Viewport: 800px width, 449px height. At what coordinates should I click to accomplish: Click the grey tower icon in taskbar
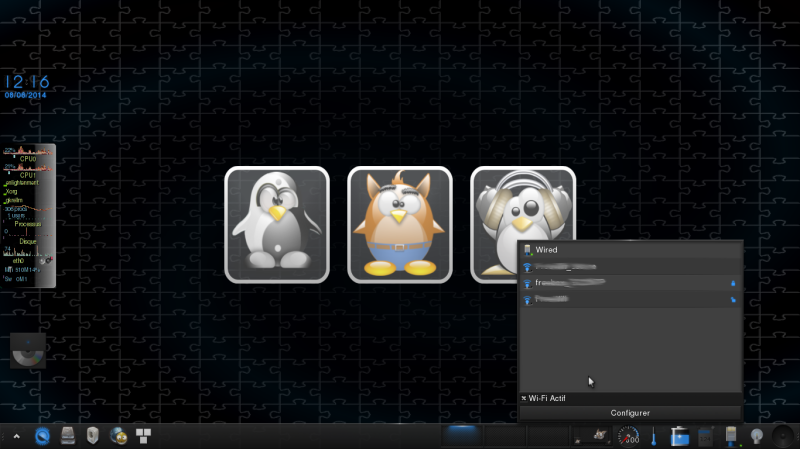pos(92,436)
